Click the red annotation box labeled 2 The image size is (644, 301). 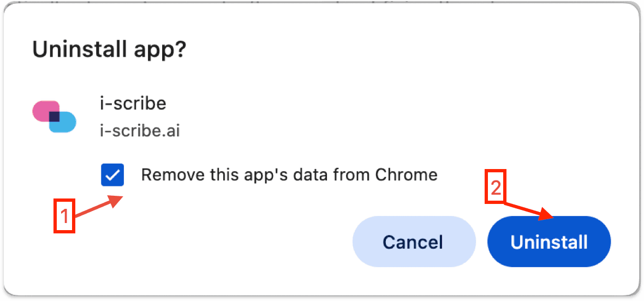coord(496,186)
